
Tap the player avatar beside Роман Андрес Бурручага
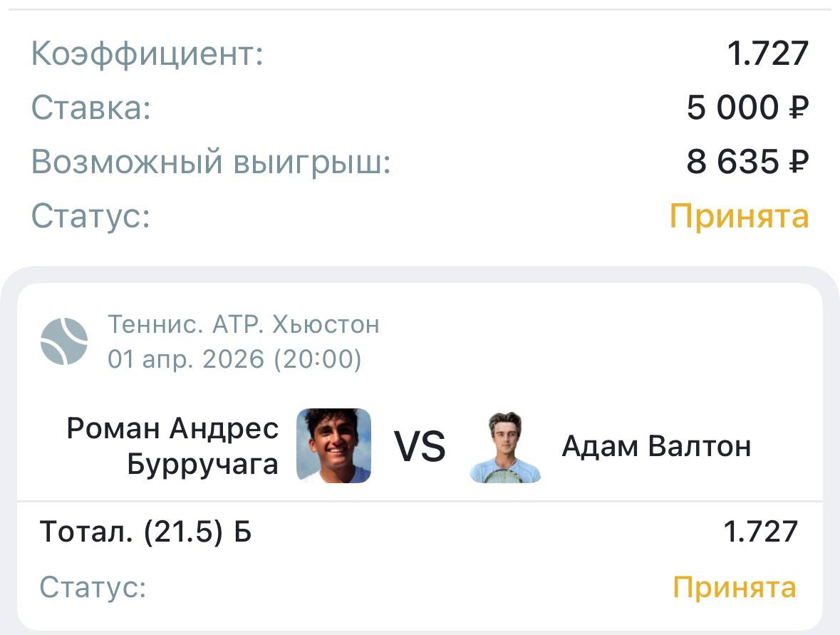point(333,445)
